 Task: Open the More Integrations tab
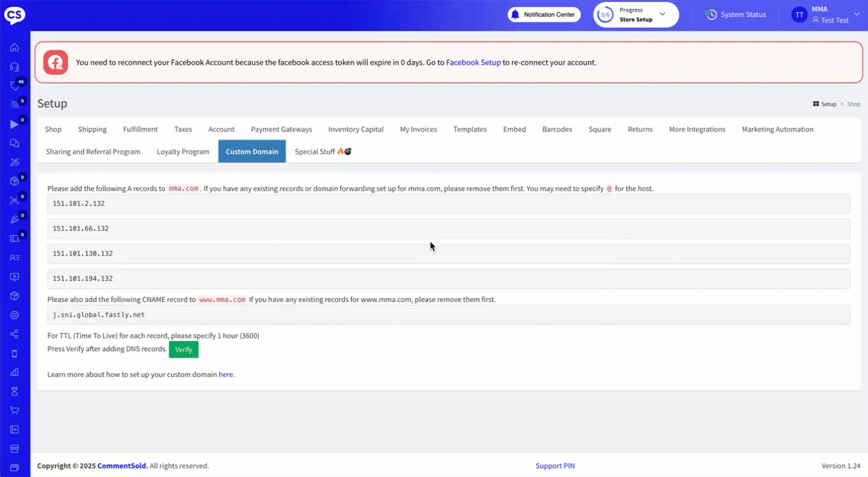(x=697, y=130)
